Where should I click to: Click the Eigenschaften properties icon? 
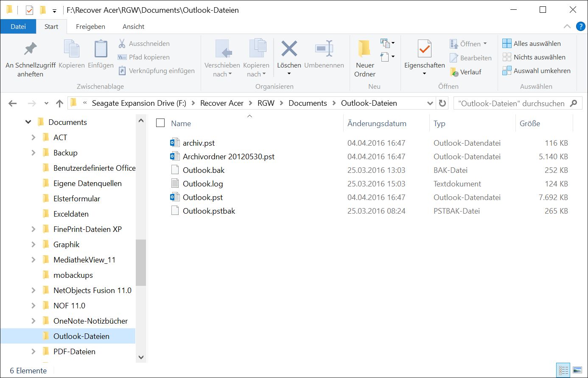424,49
